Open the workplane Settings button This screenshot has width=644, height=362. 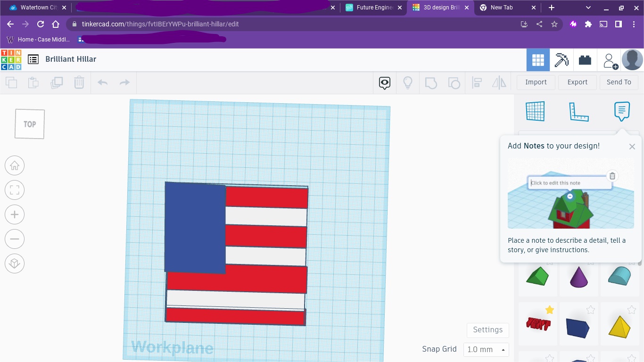click(488, 330)
